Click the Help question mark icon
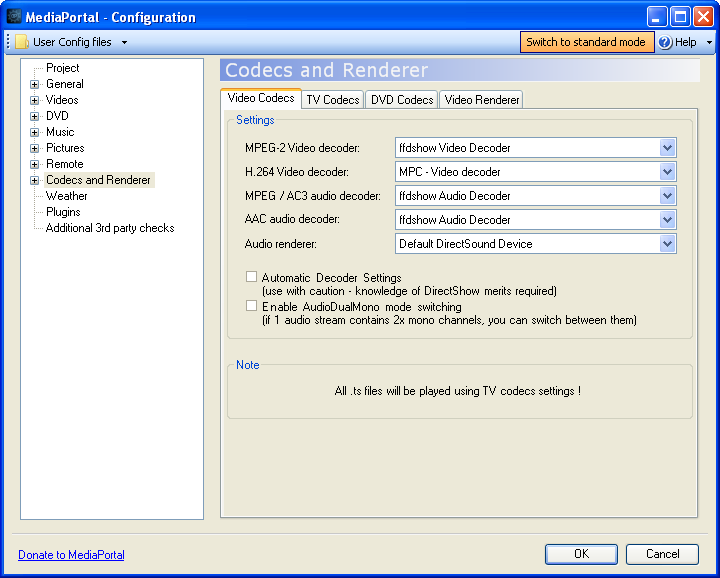The image size is (720, 578). coord(665,42)
